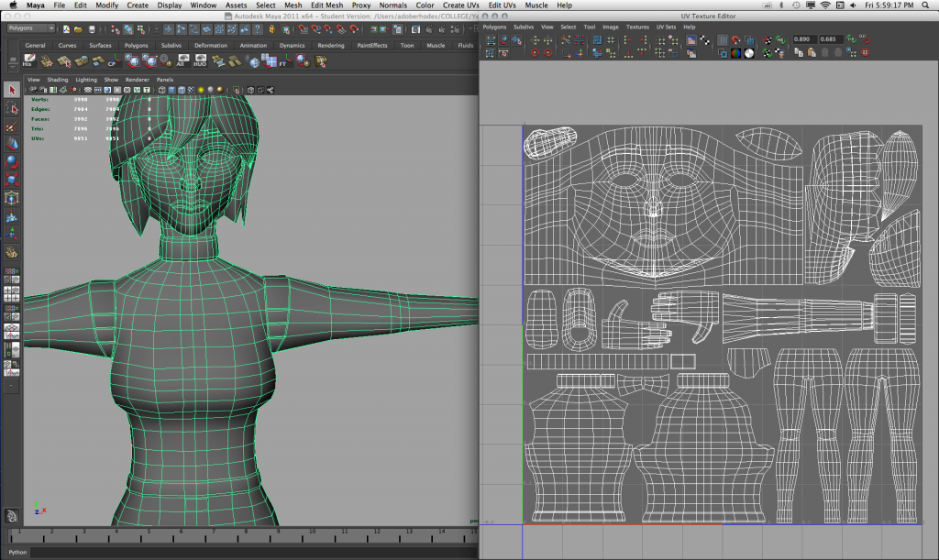939x560 pixels.
Task: Switch to the Polygons shelf tab
Action: click(136, 45)
